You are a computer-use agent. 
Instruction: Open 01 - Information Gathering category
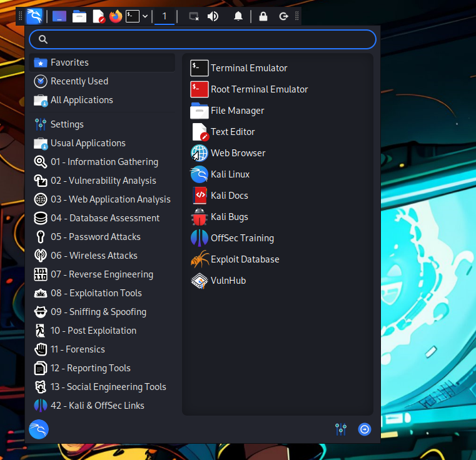pyautogui.click(x=102, y=162)
